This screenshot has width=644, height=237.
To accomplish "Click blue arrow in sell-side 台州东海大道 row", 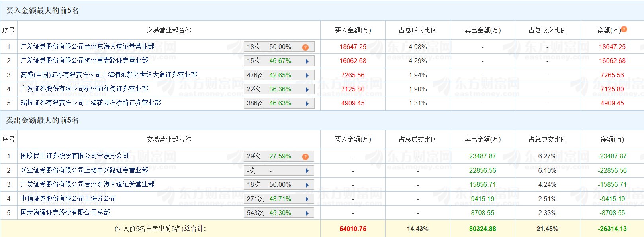I will click(x=307, y=185).
